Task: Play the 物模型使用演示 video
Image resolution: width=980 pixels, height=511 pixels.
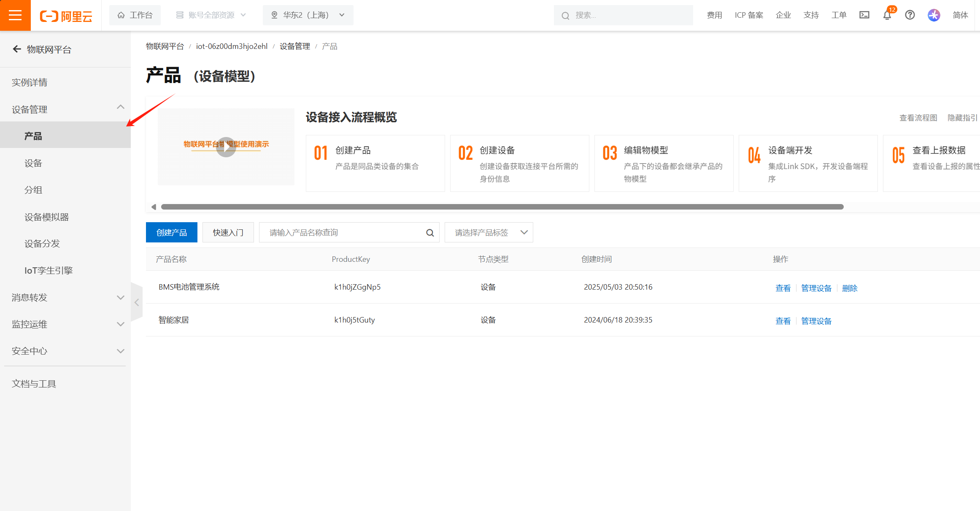Action: [226, 147]
